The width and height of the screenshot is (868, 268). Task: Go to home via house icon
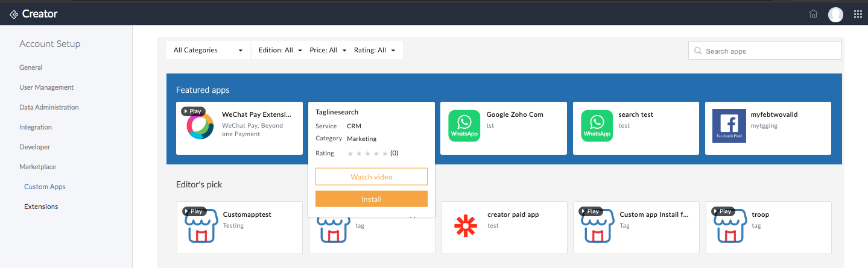point(813,14)
